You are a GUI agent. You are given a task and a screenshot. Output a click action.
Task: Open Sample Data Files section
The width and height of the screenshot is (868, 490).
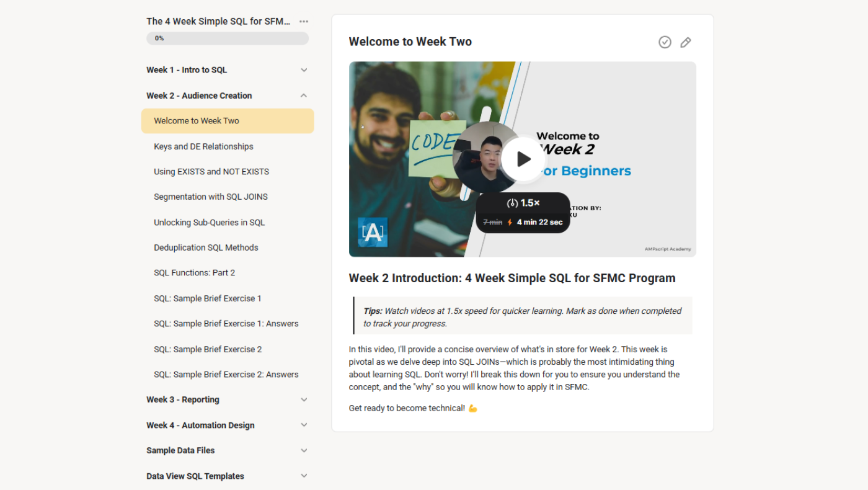pos(180,451)
